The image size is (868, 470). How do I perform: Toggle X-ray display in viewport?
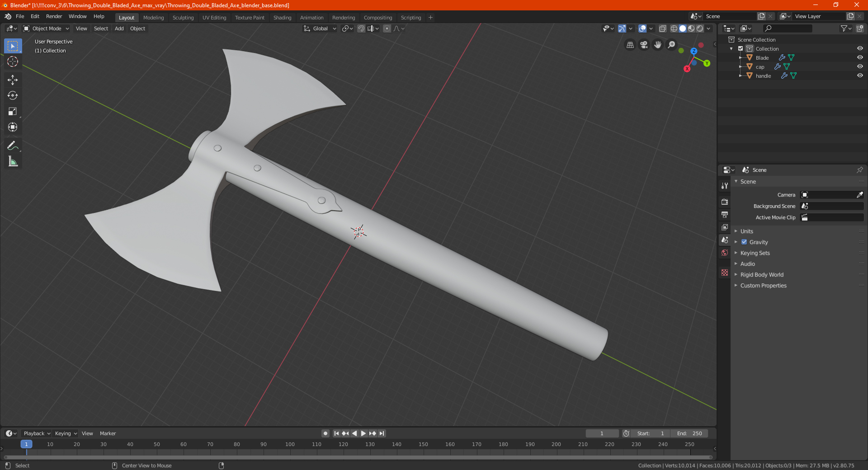point(663,28)
